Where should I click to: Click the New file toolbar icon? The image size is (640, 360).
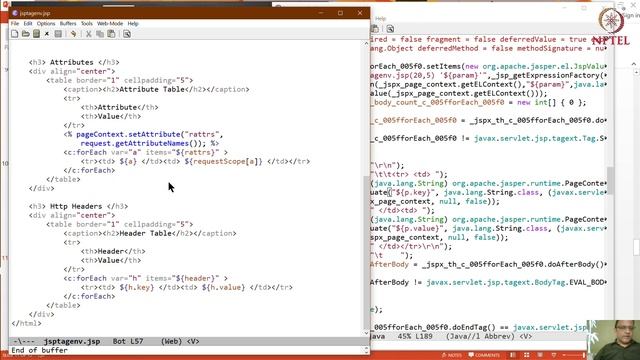(x=15, y=34)
